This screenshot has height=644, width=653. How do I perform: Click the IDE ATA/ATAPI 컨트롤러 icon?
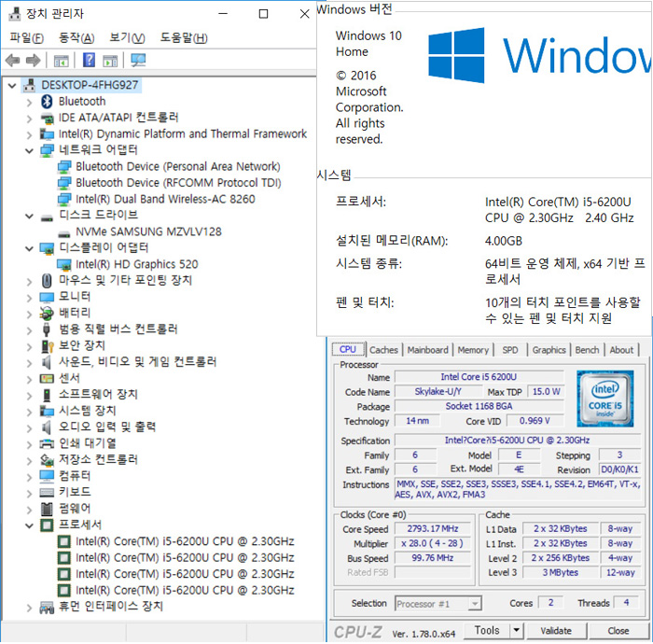coord(47,119)
